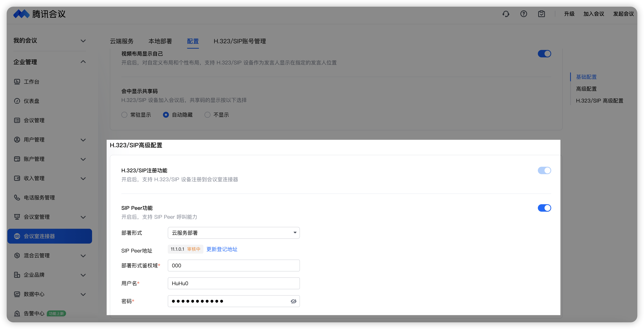The image size is (644, 329).
Task: Click the 数据中心 chart icon
Action: point(17,294)
